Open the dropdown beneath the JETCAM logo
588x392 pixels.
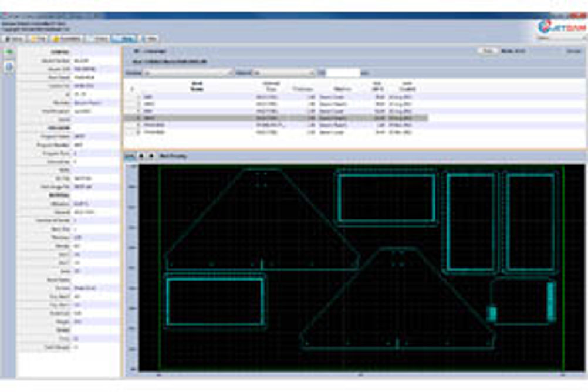[x=561, y=38]
